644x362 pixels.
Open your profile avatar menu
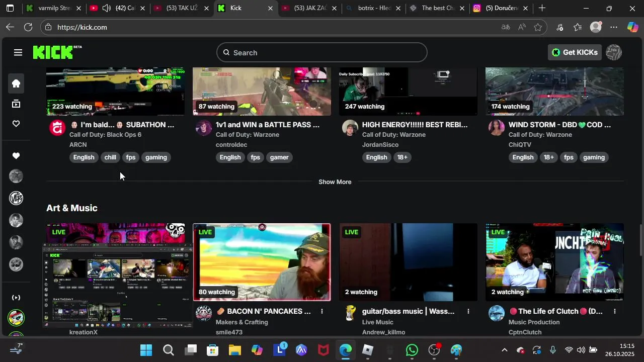tap(614, 52)
